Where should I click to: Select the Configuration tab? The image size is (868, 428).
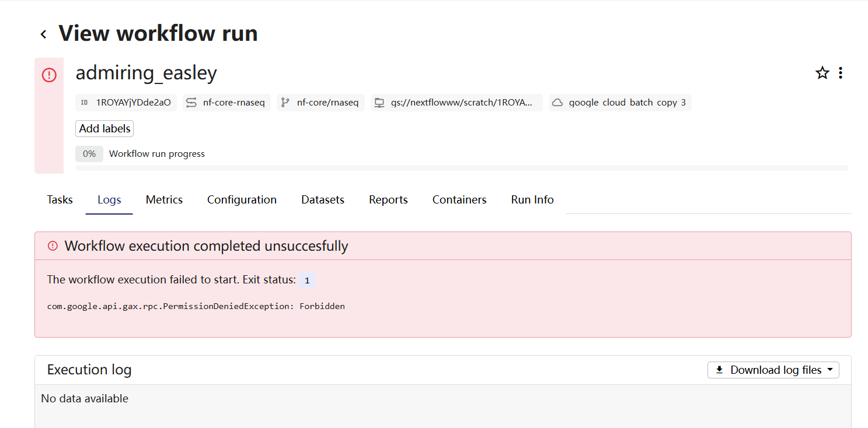(x=242, y=200)
